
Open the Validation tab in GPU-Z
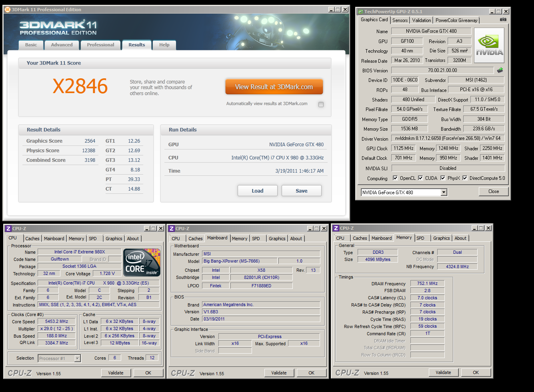point(422,20)
